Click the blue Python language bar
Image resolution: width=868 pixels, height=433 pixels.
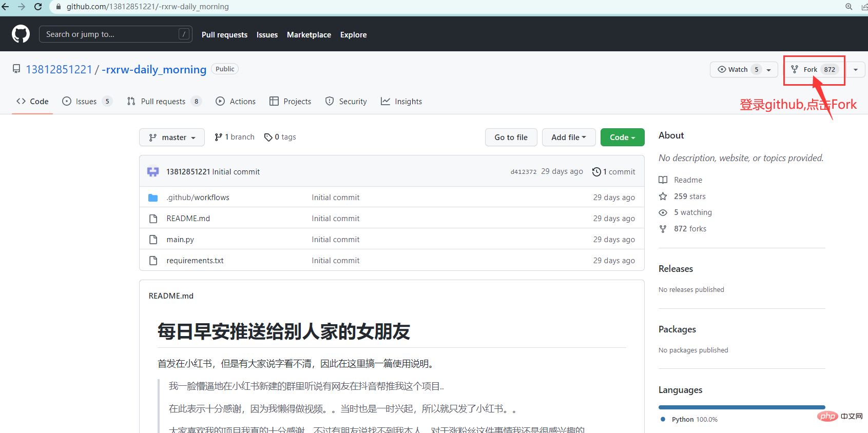tap(742, 407)
